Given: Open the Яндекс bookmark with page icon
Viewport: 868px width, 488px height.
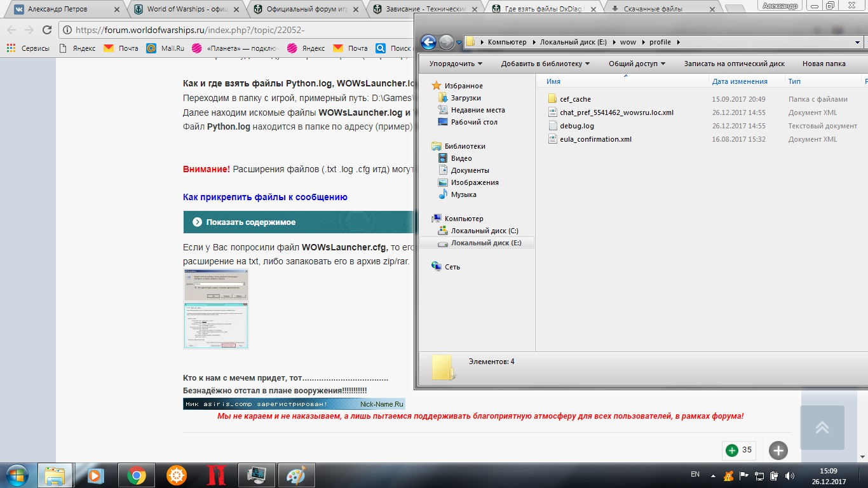Looking at the screenshot, I should click(x=77, y=48).
